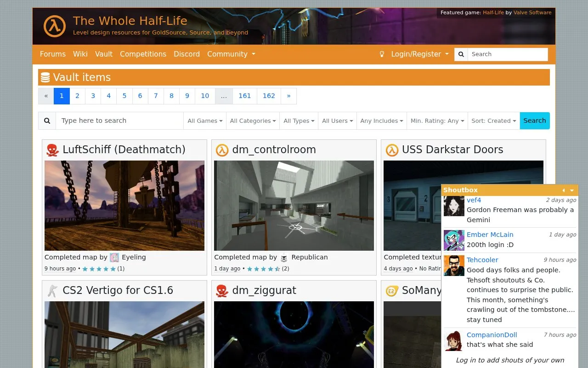The image size is (588, 368).
Task: Click the header Search input field
Action: [508, 54]
